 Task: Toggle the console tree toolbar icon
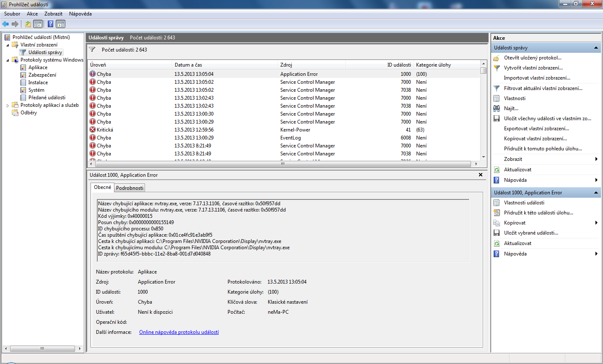[38, 24]
